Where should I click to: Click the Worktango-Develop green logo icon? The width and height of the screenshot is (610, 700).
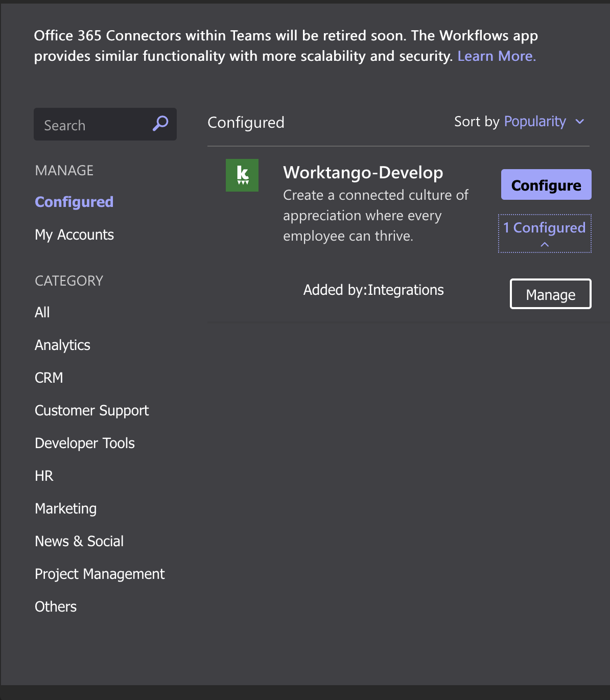coord(242,175)
